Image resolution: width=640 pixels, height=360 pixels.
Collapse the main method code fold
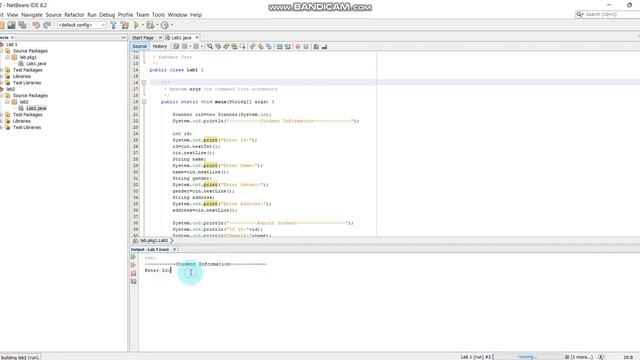pyautogui.click(x=144, y=102)
